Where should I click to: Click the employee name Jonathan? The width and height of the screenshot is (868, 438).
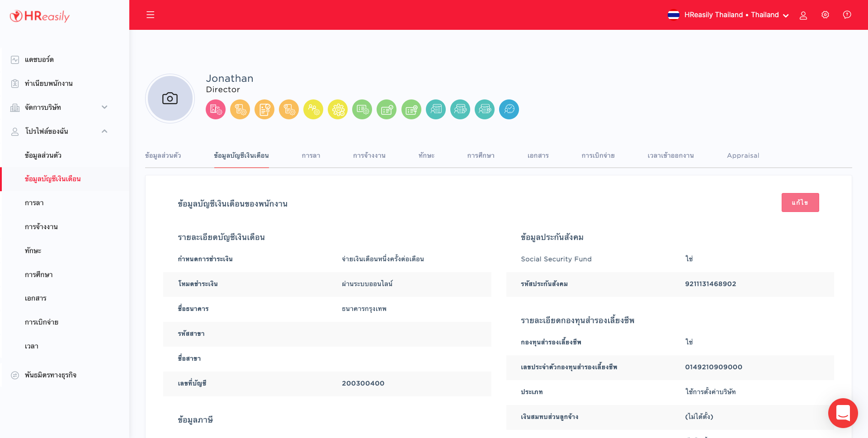coord(230,79)
